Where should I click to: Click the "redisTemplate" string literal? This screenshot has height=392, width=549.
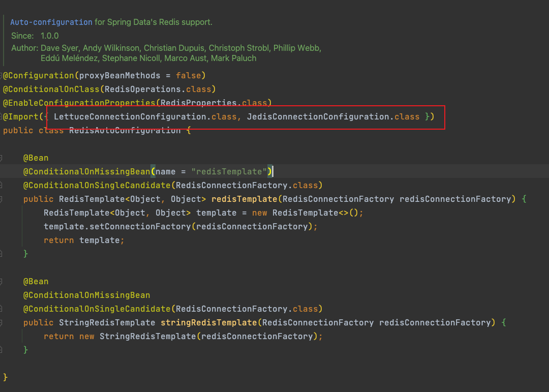click(x=229, y=172)
